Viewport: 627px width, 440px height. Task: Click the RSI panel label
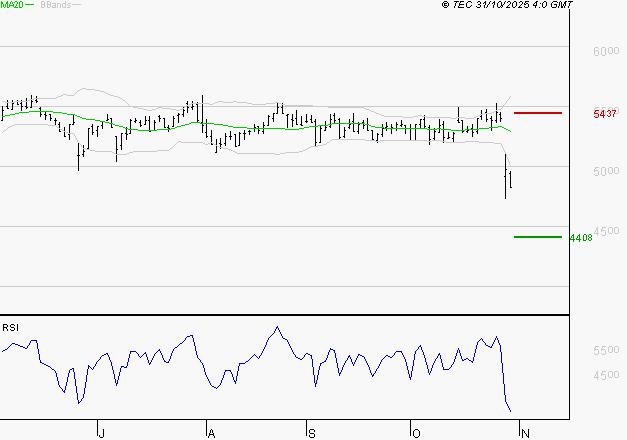(x=10, y=327)
